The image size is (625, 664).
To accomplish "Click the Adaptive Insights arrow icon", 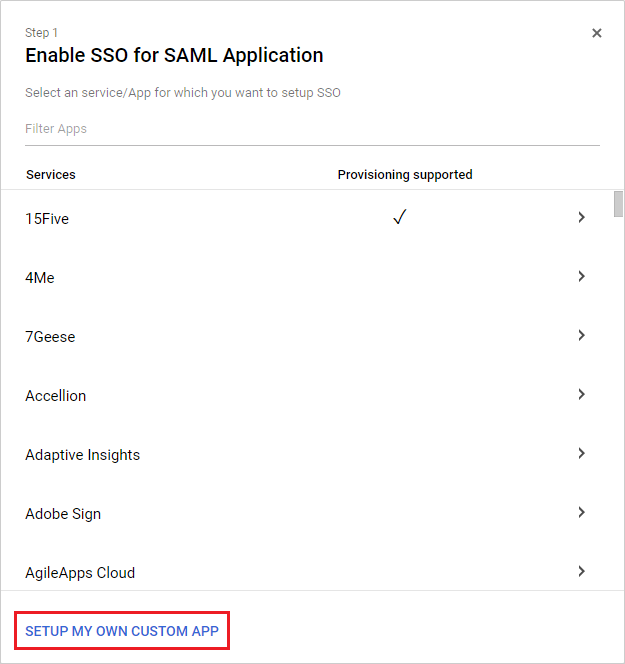I will [x=581, y=453].
